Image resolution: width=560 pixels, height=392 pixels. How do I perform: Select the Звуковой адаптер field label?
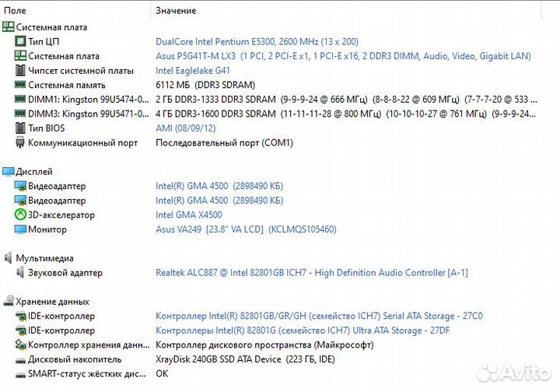click(65, 273)
